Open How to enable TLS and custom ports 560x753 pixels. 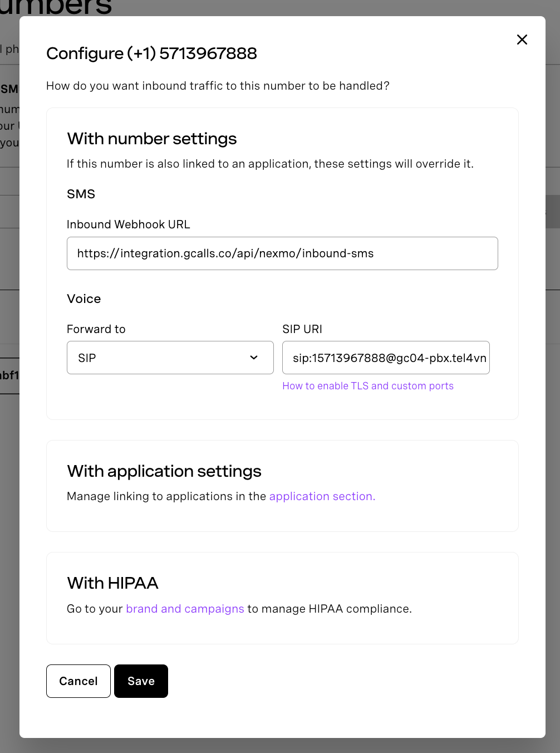(367, 386)
